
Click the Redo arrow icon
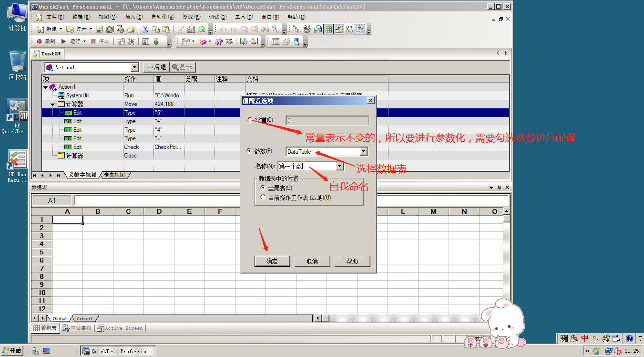coord(234,29)
